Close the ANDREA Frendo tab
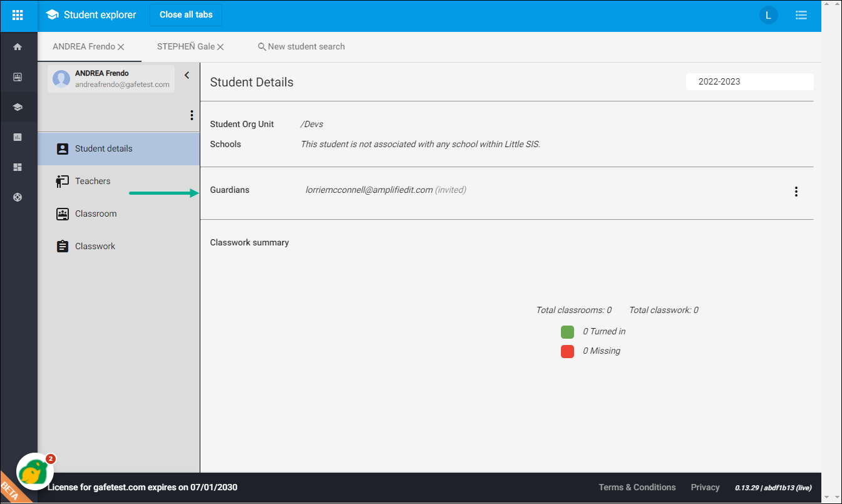Viewport: 842px width, 504px height. (x=121, y=47)
